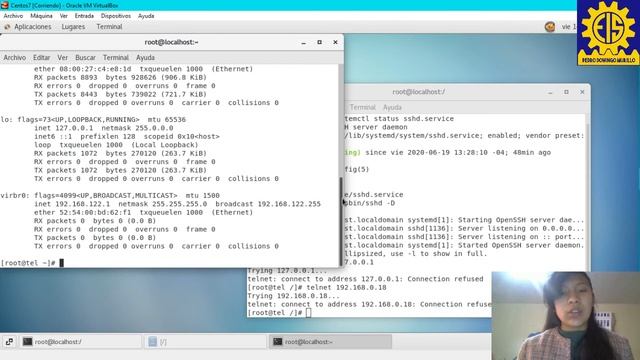Open the VirtualBox Ayuda menu

tap(146, 16)
